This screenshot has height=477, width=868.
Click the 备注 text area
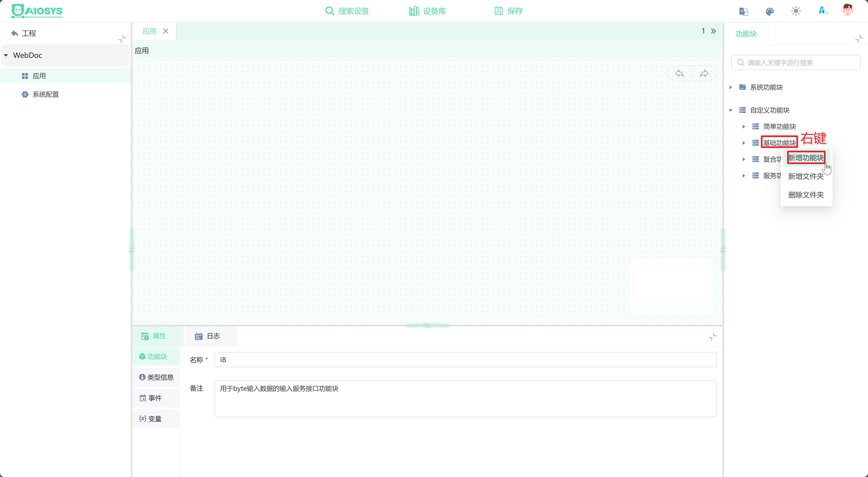click(x=465, y=399)
